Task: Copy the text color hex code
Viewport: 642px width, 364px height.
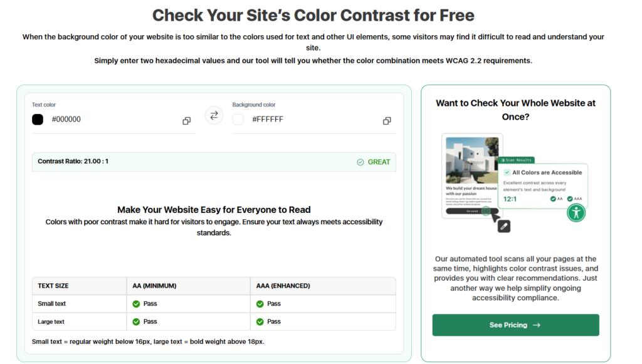Action: [186, 120]
